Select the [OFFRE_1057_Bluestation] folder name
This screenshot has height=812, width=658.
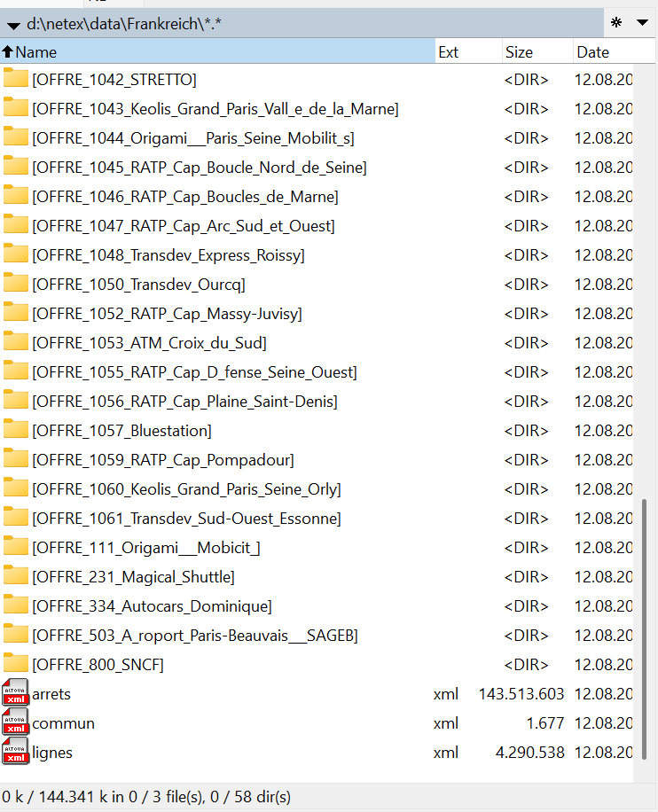pyautogui.click(x=121, y=431)
